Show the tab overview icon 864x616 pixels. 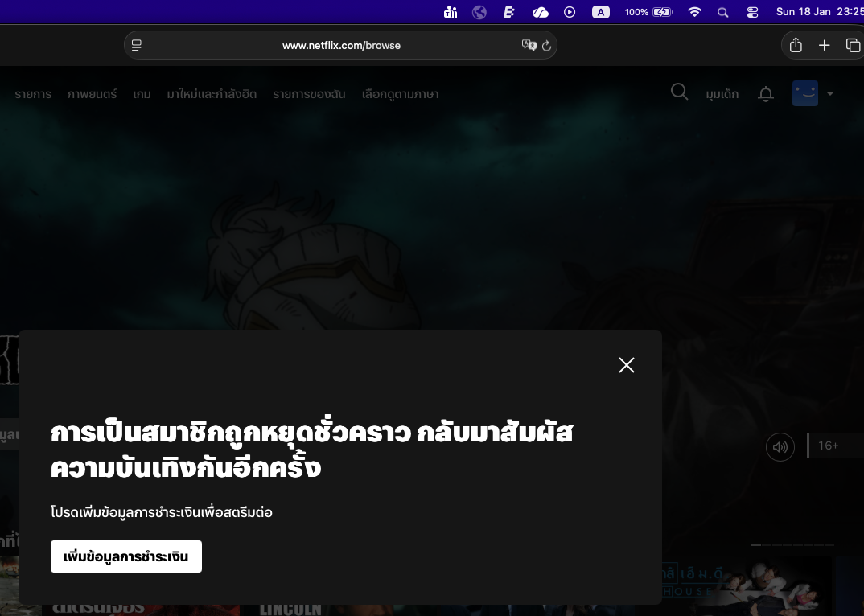tap(853, 45)
